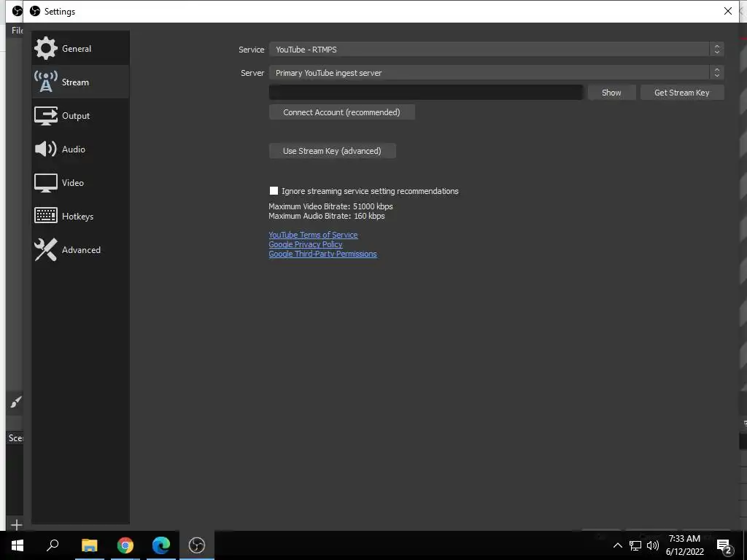Switch to the General settings tab
The height and width of the screenshot is (560, 747).
coord(80,49)
